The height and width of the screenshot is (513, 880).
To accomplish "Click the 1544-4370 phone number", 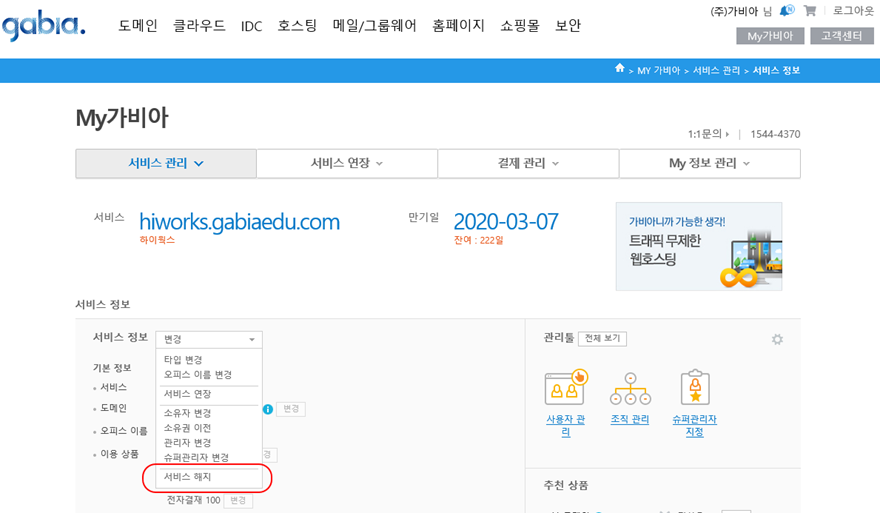I will point(775,134).
